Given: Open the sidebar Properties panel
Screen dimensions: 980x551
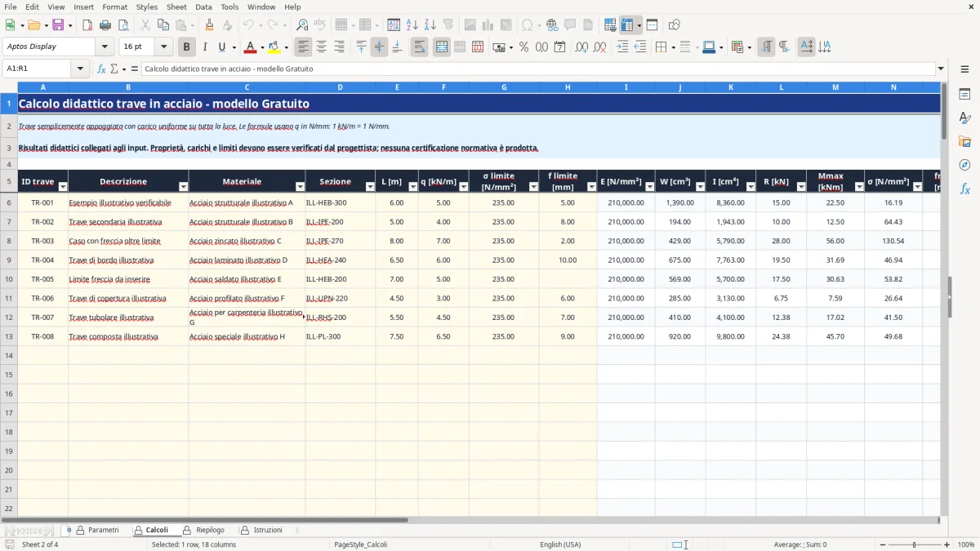Looking at the screenshot, I should coord(964,95).
